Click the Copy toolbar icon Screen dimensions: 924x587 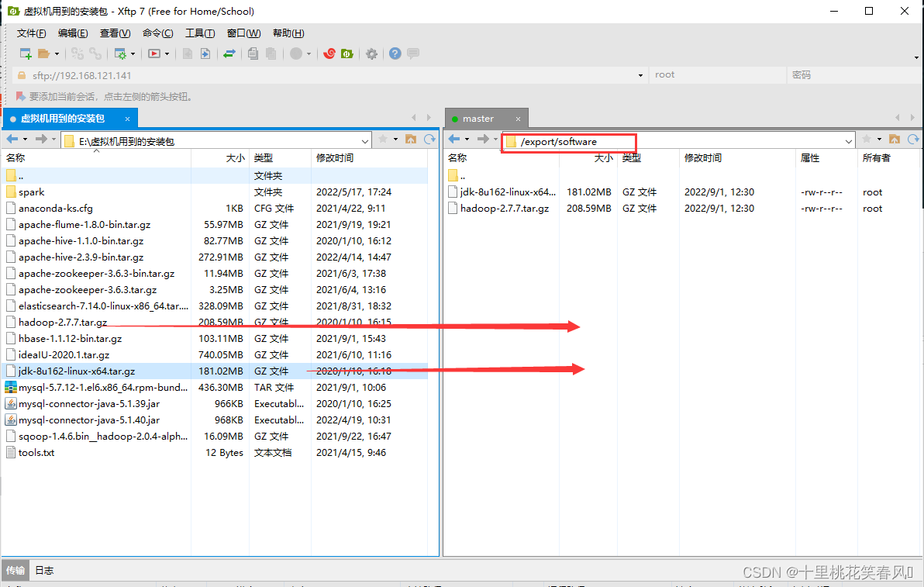point(253,54)
